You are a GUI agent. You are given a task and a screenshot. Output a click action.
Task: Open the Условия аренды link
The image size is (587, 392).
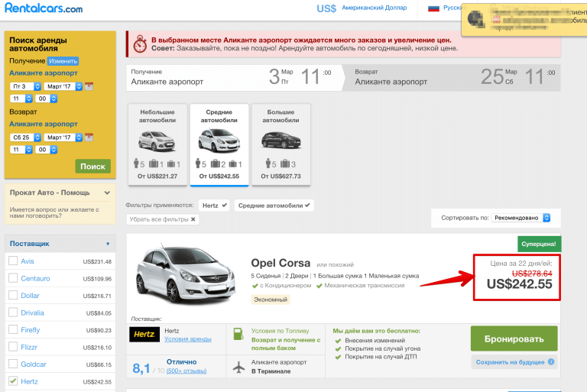pos(188,339)
